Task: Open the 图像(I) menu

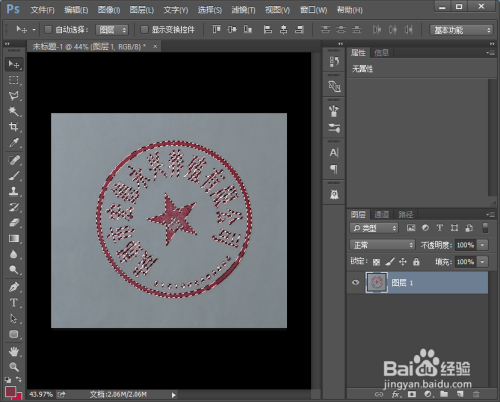Action: (x=109, y=10)
